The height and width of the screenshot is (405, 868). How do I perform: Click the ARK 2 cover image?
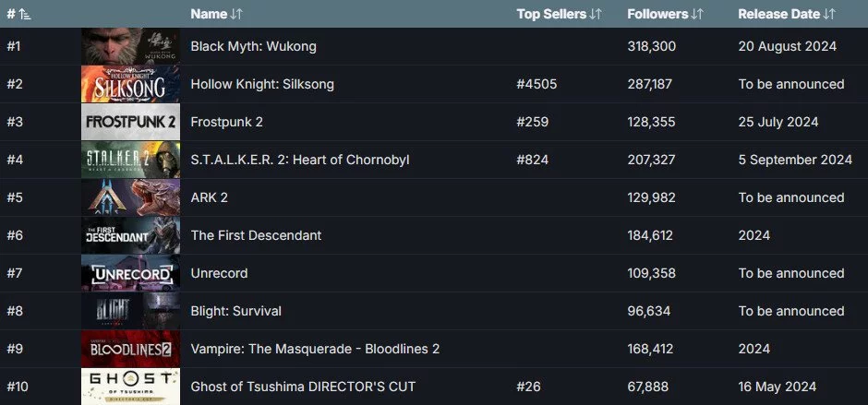pyautogui.click(x=130, y=197)
